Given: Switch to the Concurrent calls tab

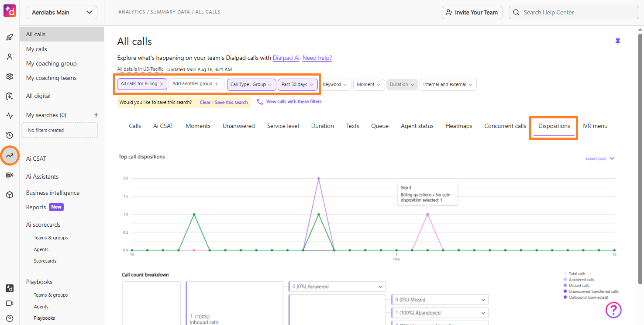Looking at the screenshot, I should [x=505, y=126].
